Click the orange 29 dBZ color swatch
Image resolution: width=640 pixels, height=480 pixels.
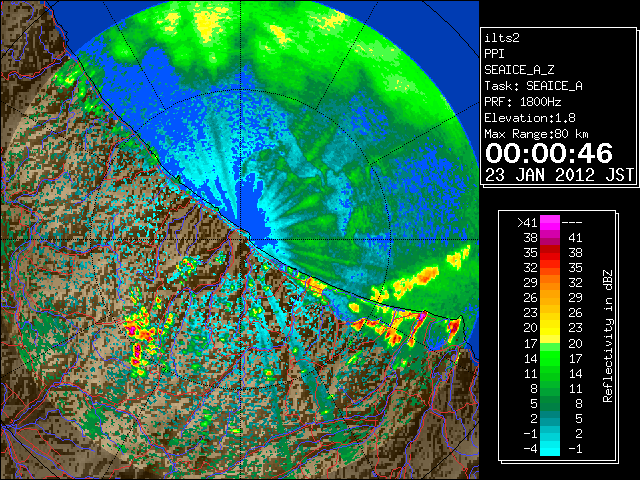(550, 283)
